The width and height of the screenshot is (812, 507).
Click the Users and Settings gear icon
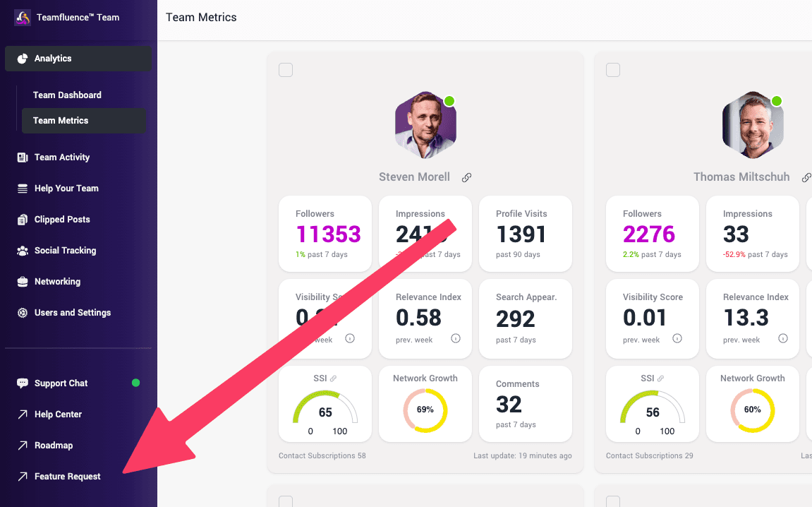click(23, 313)
